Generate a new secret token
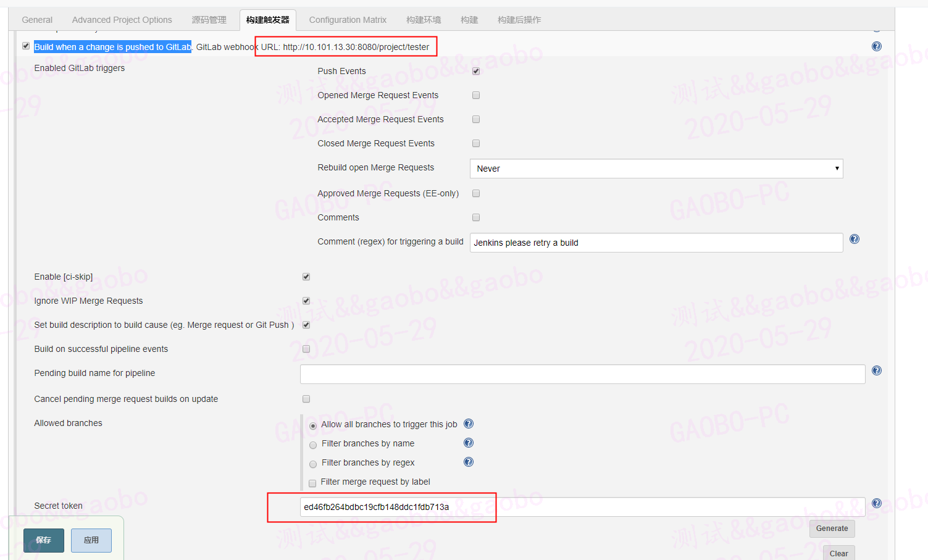Image resolution: width=928 pixels, height=560 pixels. pos(832,529)
